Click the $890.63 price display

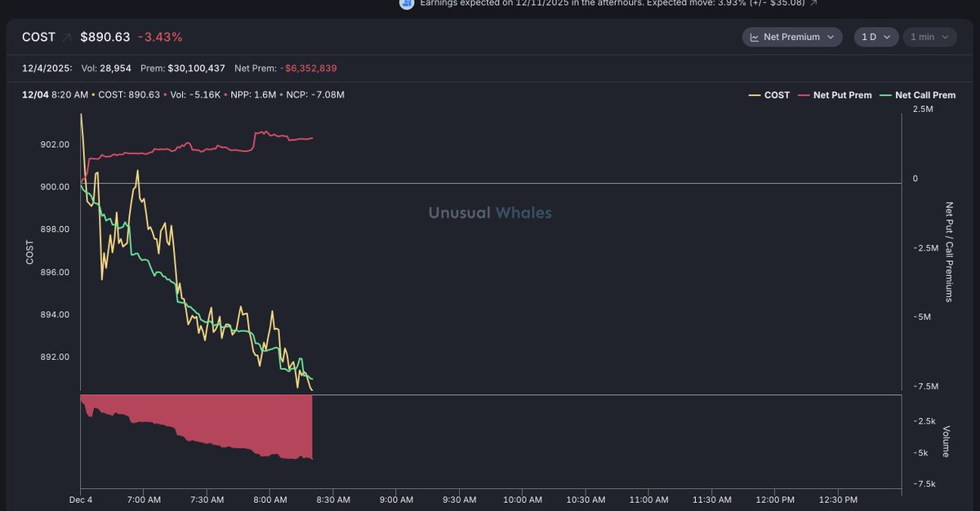pyautogui.click(x=105, y=38)
